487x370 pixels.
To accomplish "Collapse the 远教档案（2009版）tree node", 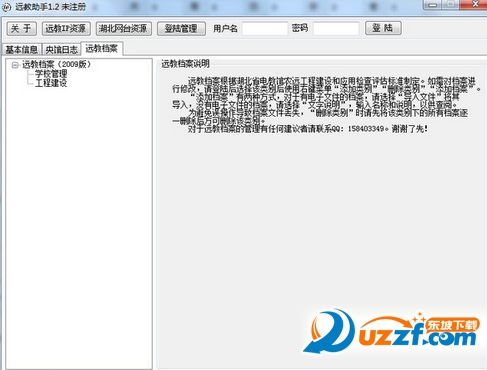I will click(x=15, y=65).
